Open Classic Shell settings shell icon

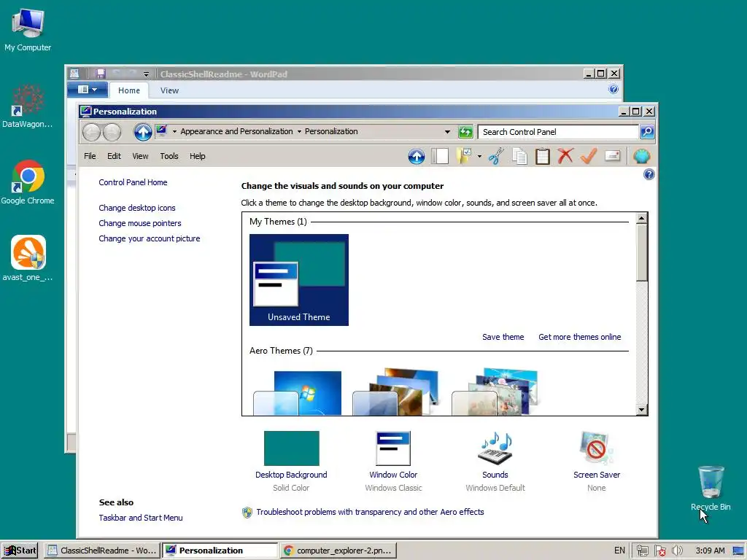click(642, 156)
